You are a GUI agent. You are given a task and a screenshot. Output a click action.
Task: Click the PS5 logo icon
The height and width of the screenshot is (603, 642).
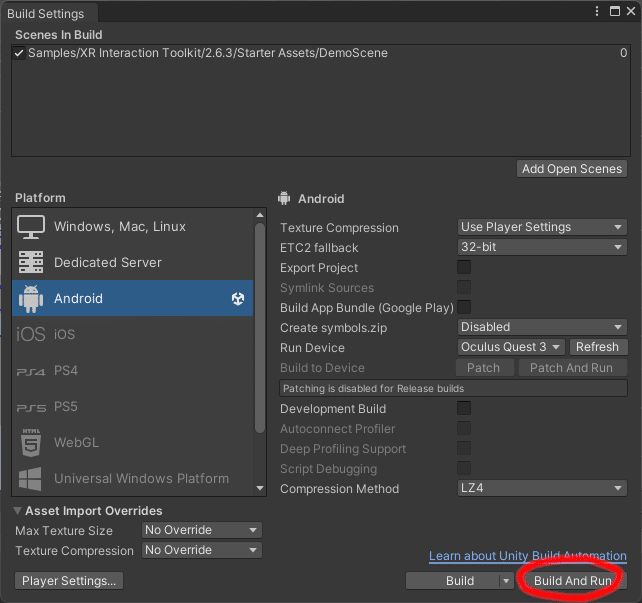(31, 408)
